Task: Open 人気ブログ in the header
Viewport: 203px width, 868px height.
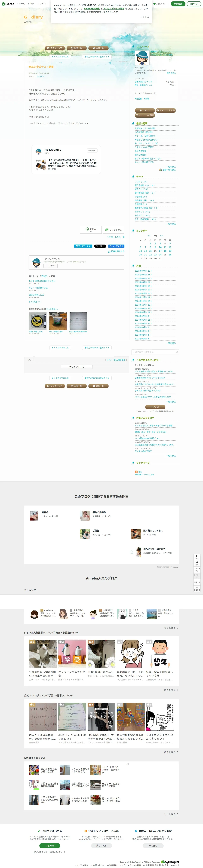Action: [160, 4]
